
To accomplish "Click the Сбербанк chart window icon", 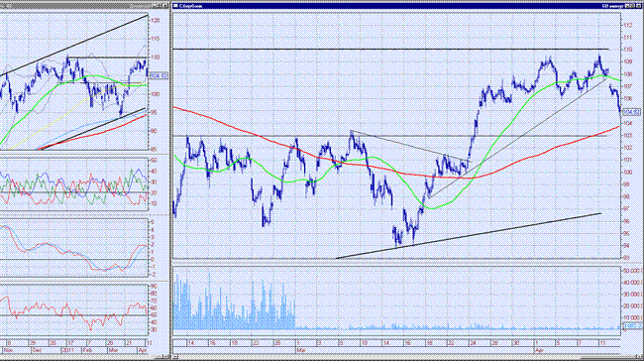I will [x=175, y=6].
